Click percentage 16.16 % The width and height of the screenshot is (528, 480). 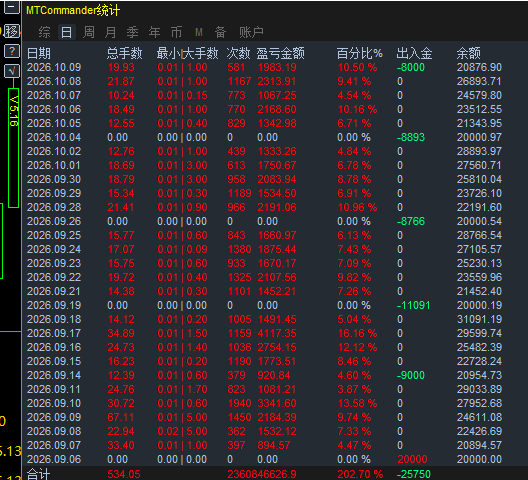pyautogui.click(x=357, y=333)
